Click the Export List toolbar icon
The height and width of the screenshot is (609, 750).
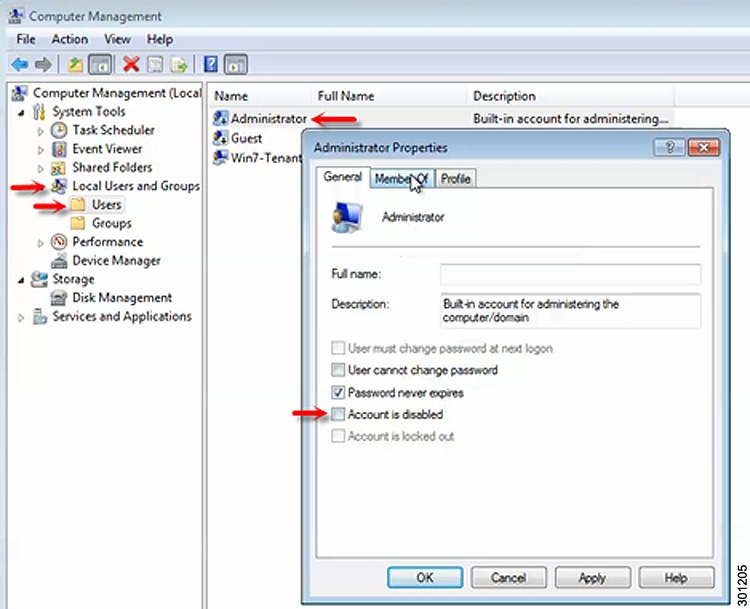coord(179,64)
